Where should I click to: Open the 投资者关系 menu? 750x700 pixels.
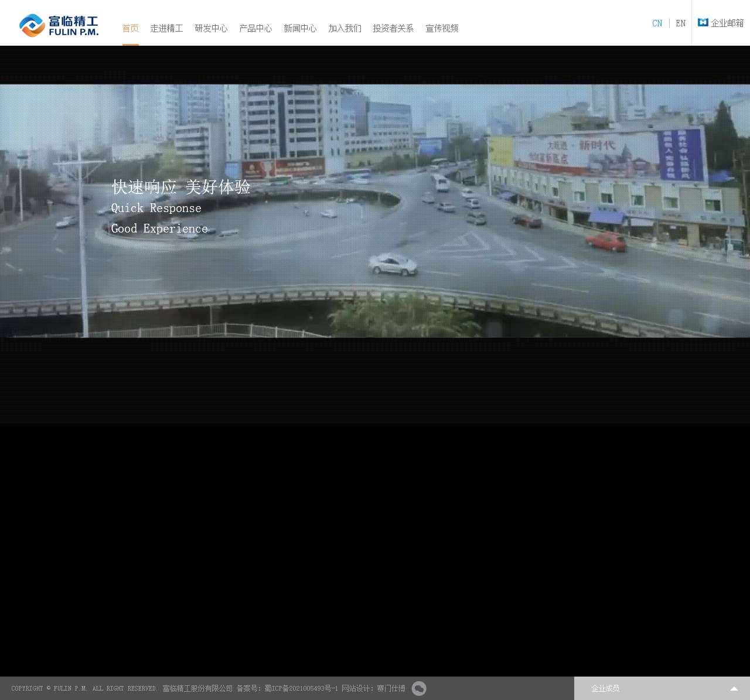point(393,28)
